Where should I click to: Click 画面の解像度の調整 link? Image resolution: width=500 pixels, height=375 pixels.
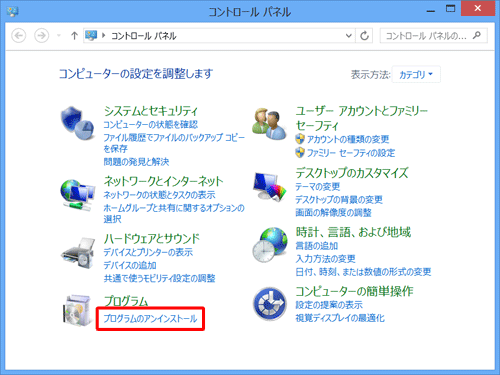click(x=333, y=213)
